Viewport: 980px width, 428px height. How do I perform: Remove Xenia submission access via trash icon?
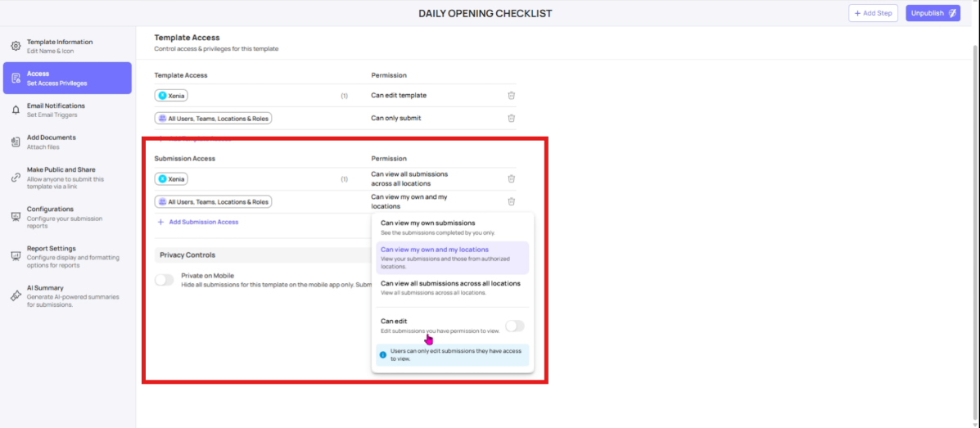tap(511, 178)
